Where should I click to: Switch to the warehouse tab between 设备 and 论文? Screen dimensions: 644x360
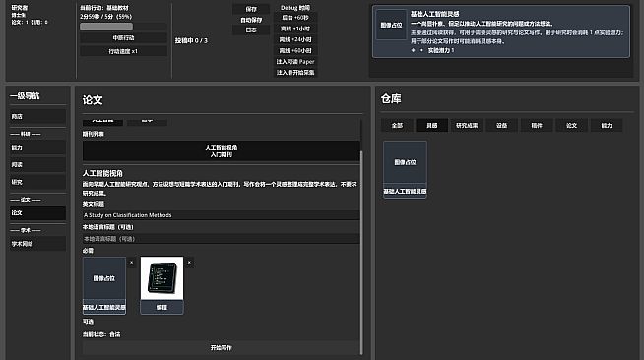[x=537, y=126]
